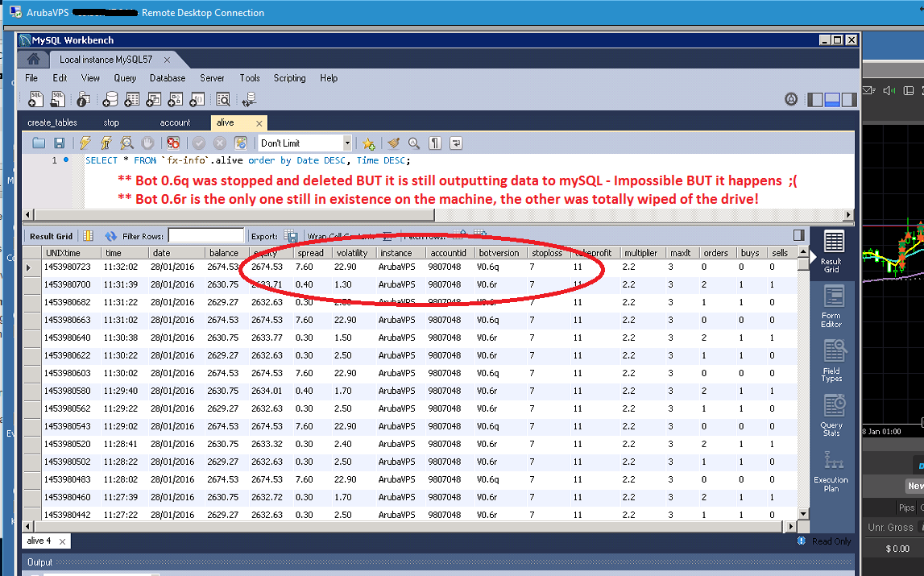Click the mail icon in trading window

[868, 90]
